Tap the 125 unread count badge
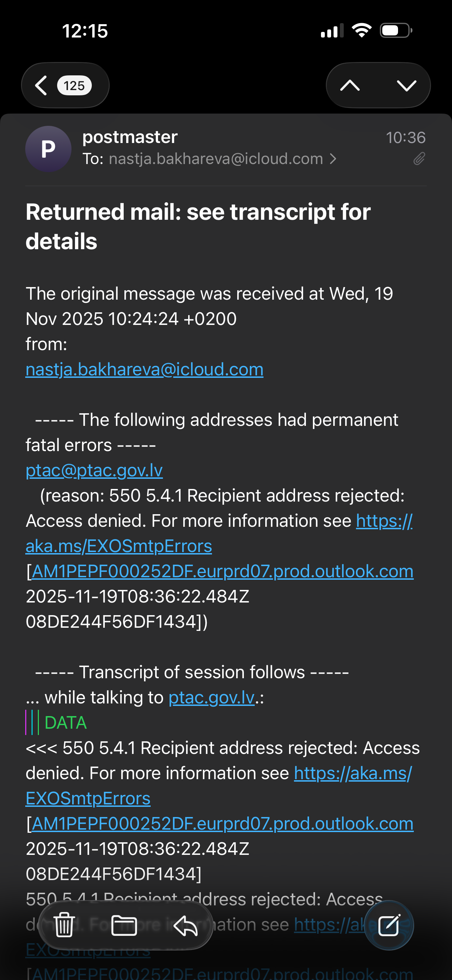This screenshot has width=452, height=980. pos(74,86)
